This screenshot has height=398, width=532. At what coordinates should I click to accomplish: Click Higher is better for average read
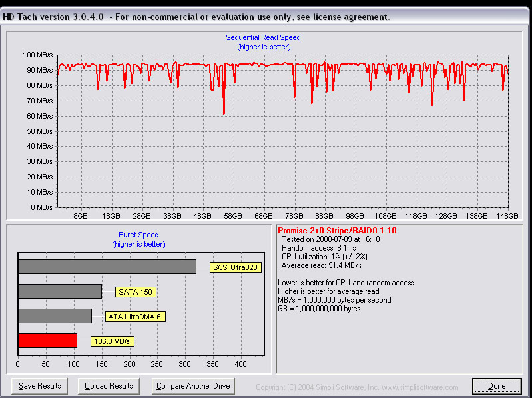(x=329, y=291)
